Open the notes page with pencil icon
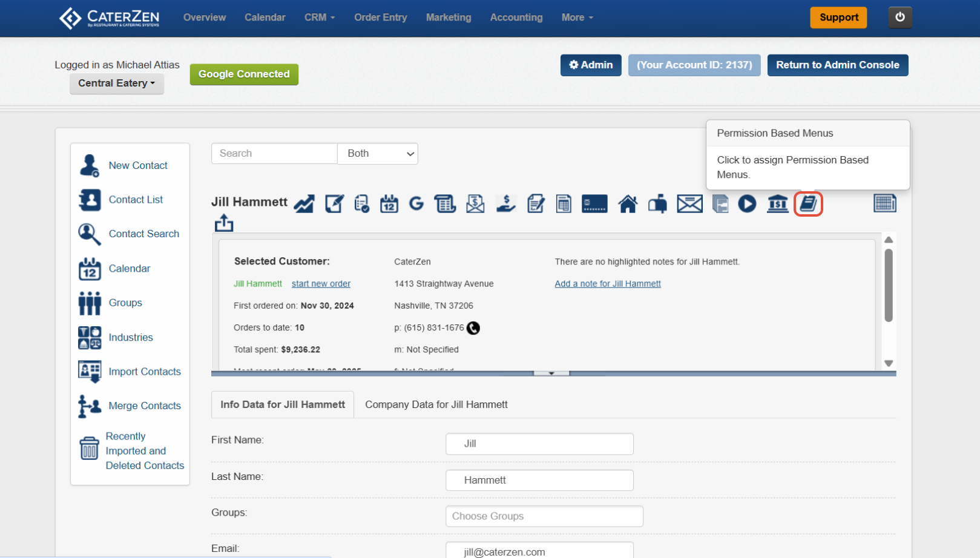 (x=536, y=204)
